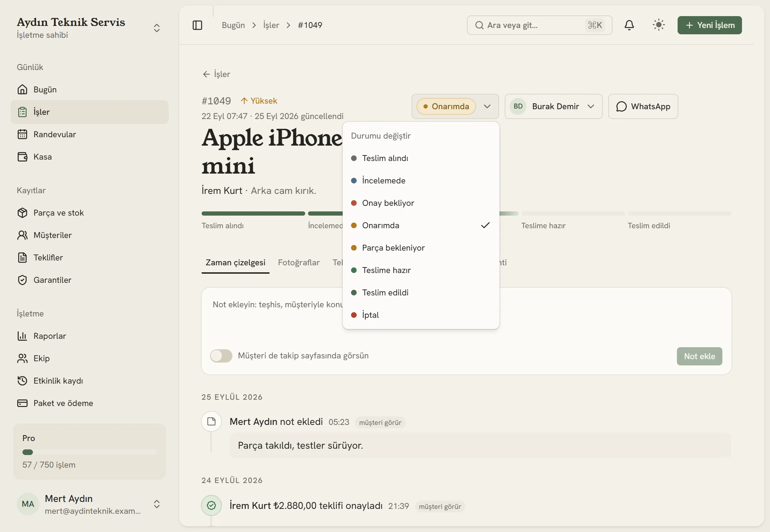
Task: Click the note icon beside Mert Aydın entry
Action: pyautogui.click(x=211, y=421)
